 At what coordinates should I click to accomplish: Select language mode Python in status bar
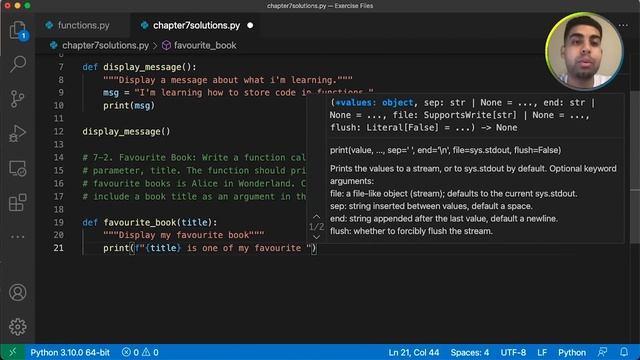[x=571, y=352]
